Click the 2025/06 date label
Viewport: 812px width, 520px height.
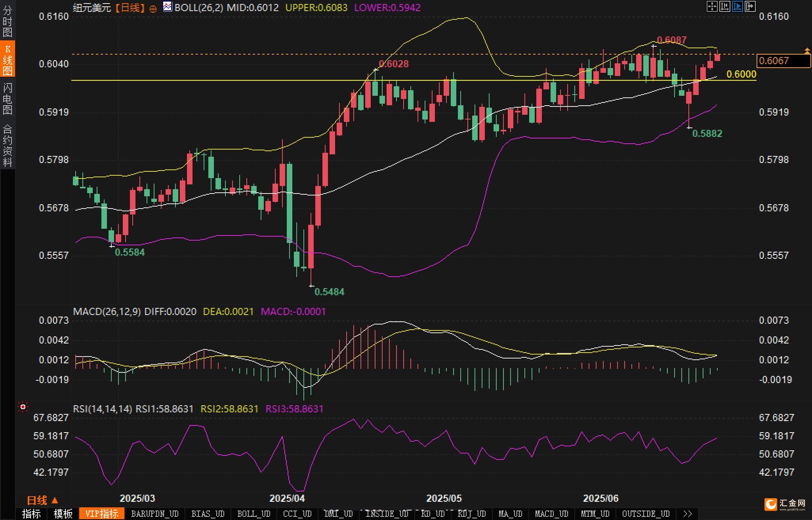tap(601, 498)
